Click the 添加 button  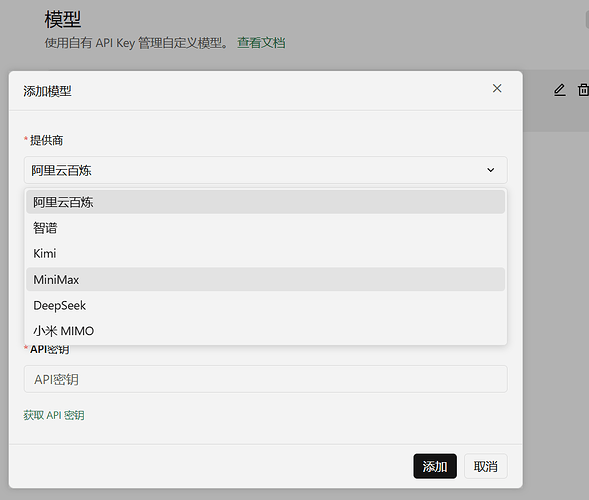pos(435,466)
